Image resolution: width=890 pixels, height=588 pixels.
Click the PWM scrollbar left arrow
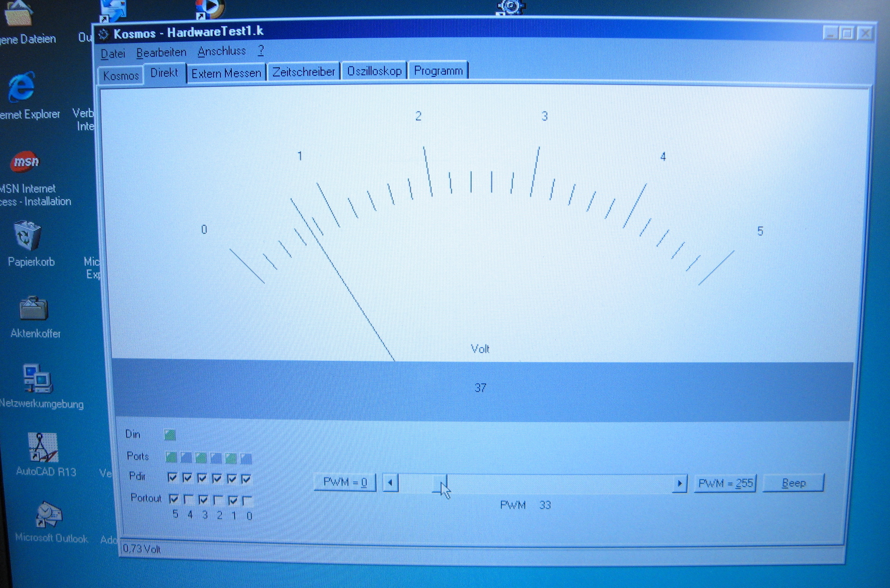tap(390, 483)
